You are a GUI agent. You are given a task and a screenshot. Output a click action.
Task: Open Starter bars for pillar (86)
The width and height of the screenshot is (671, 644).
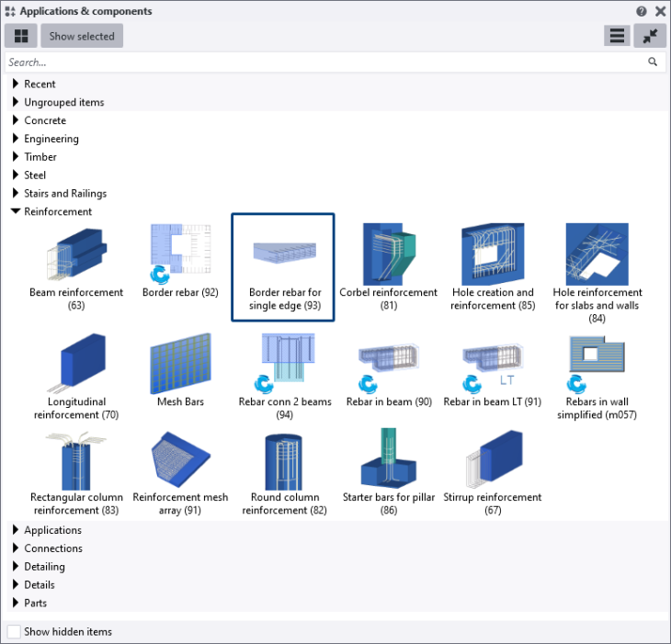tap(389, 472)
